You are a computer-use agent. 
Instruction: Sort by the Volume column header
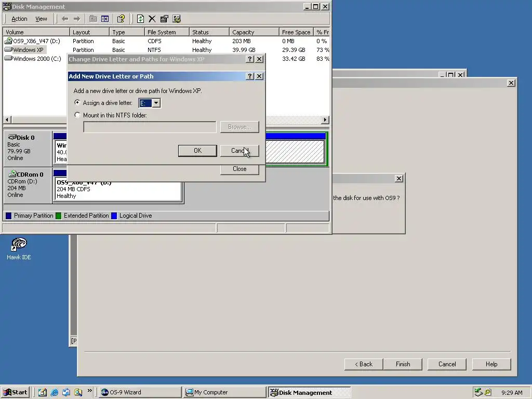37,32
